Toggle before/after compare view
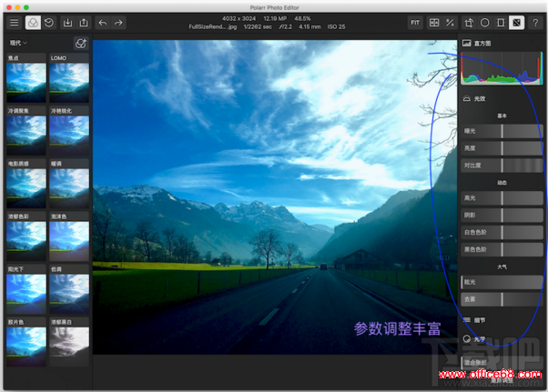Image resolution: width=548 pixels, height=392 pixels. click(434, 23)
